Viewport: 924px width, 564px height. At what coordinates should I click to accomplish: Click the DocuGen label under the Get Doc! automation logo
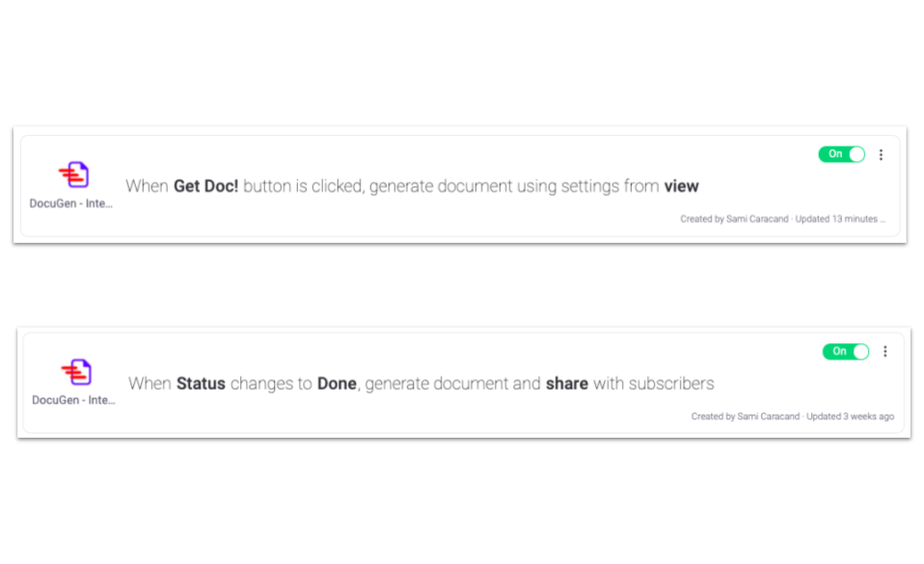(x=72, y=203)
